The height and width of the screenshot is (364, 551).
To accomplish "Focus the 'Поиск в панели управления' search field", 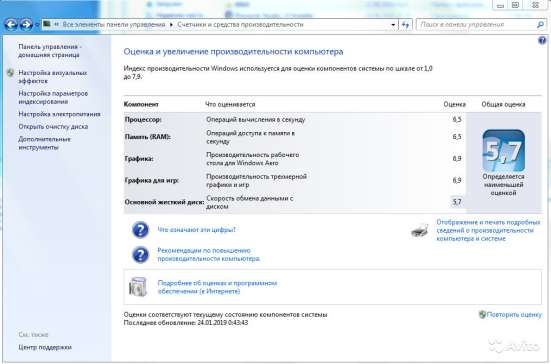I will pyautogui.click(x=477, y=25).
